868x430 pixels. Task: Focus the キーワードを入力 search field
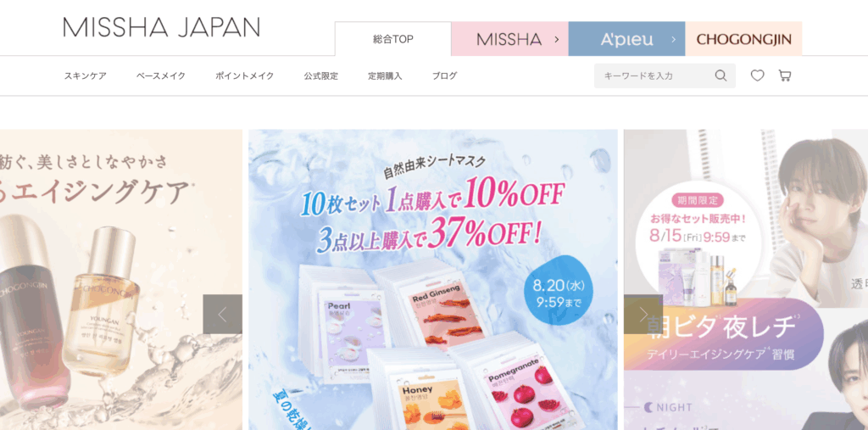[665, 76]
